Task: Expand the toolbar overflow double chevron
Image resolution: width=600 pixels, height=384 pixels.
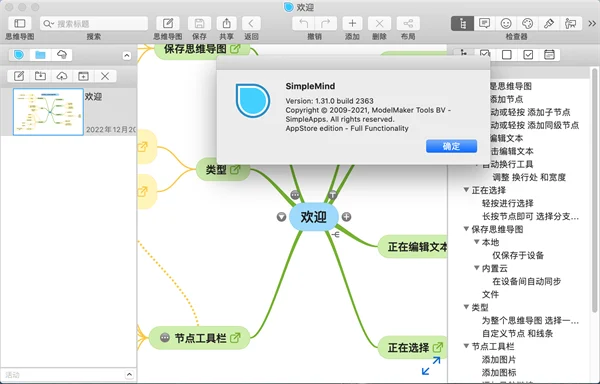Action: (592, 24)
